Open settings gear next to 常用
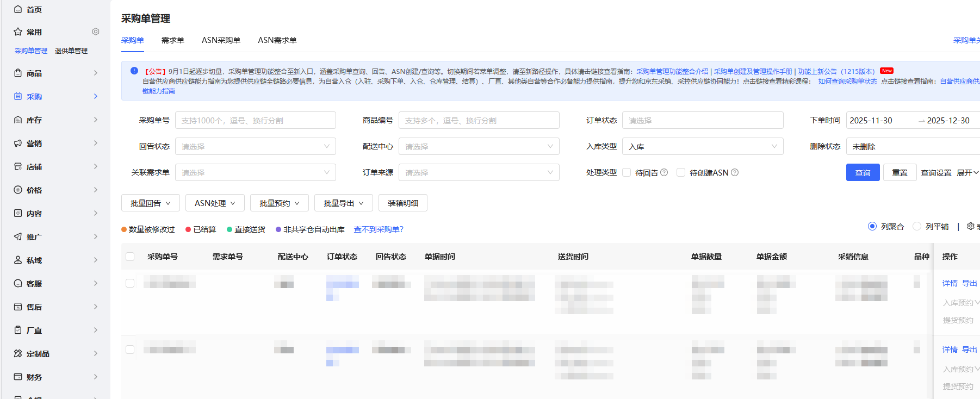Viewport: 980px width, 399px height. 96,32
